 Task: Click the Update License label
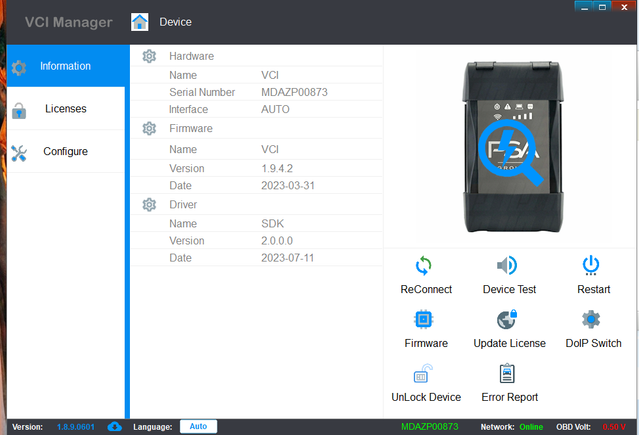click(x=509, y=343)
